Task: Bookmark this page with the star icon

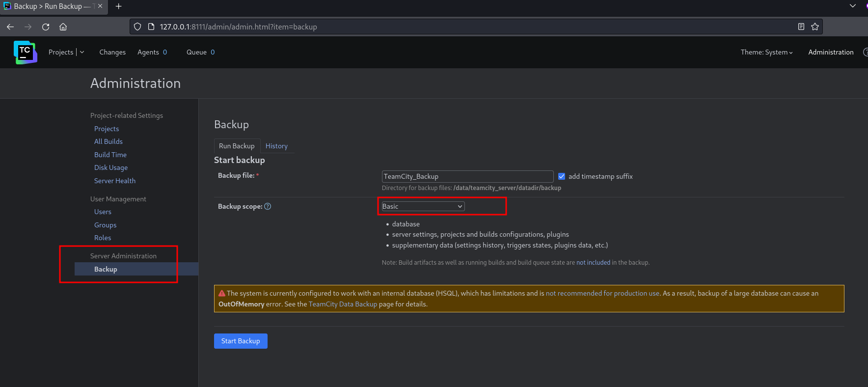Action: click(815, 27)
